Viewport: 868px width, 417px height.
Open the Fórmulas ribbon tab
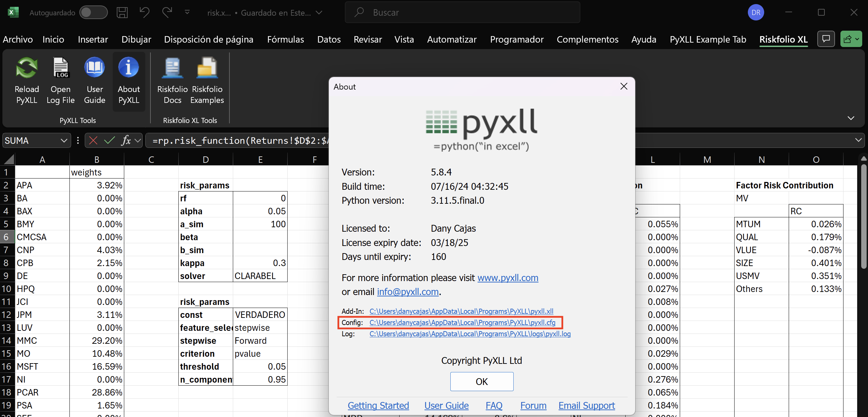pos(285,40)
